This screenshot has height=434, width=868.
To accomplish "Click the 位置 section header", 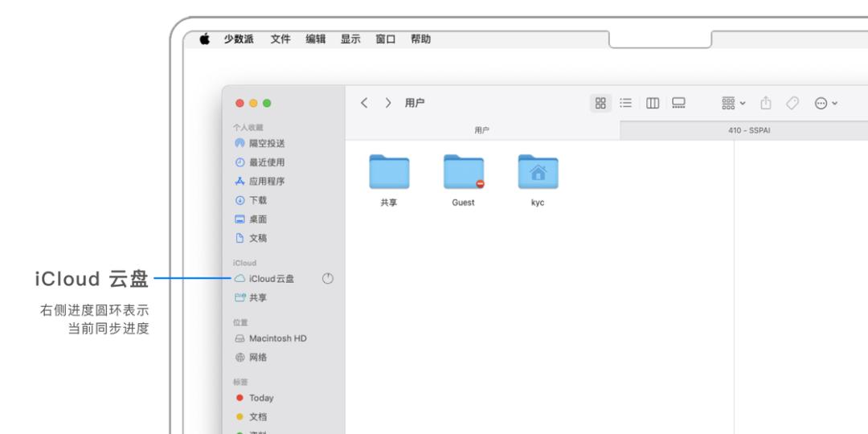I will pyautogui.click(x=240, y=322).
